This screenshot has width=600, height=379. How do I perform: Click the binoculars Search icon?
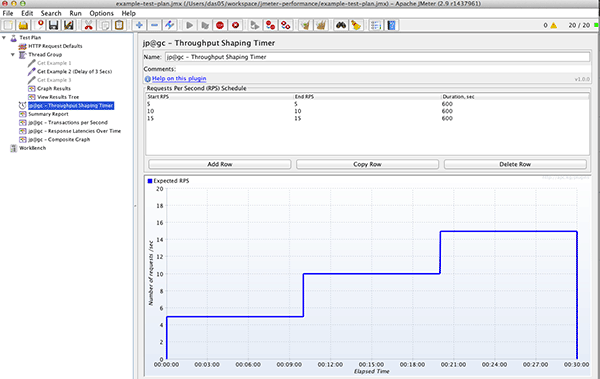pos(341,25)
